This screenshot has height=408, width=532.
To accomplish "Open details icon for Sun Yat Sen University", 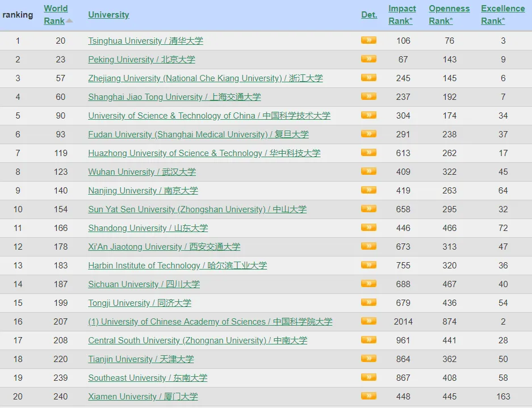I will pos(368,209).
